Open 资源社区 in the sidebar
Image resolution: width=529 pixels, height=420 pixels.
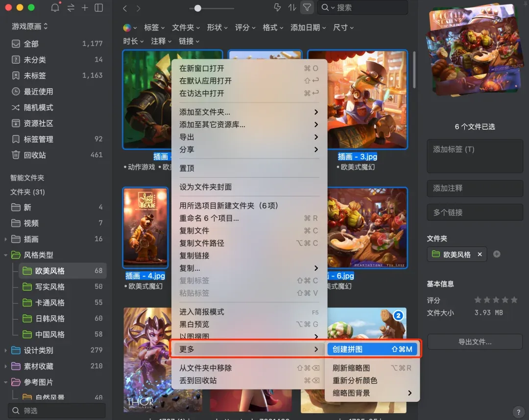point(57,123)
